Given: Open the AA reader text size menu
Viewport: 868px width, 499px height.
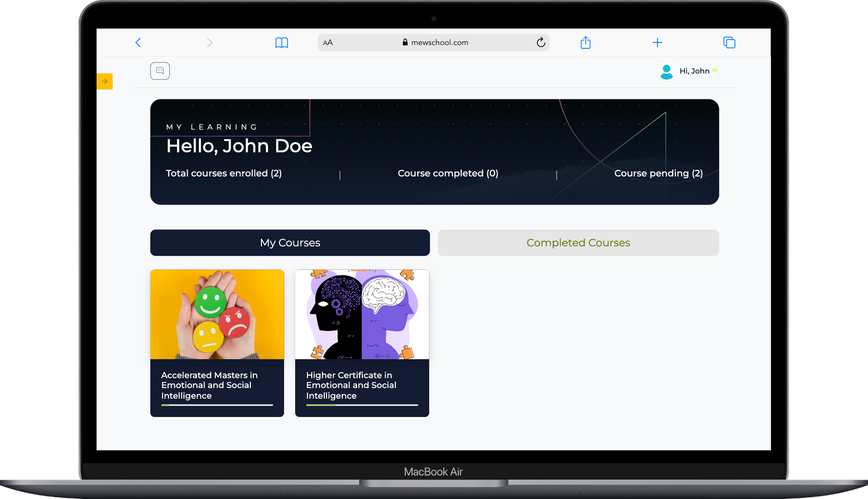Looking at the screenshot, I should 328,42.
